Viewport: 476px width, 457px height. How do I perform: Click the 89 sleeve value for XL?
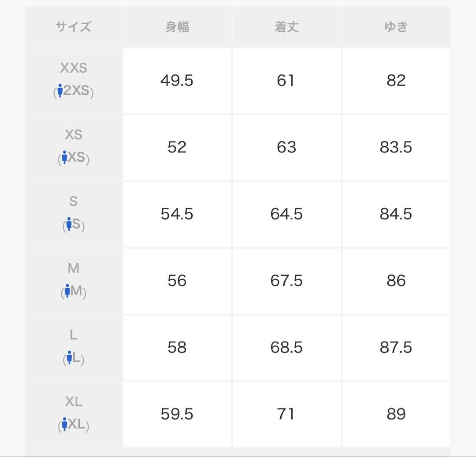click(x=396, y=415)
